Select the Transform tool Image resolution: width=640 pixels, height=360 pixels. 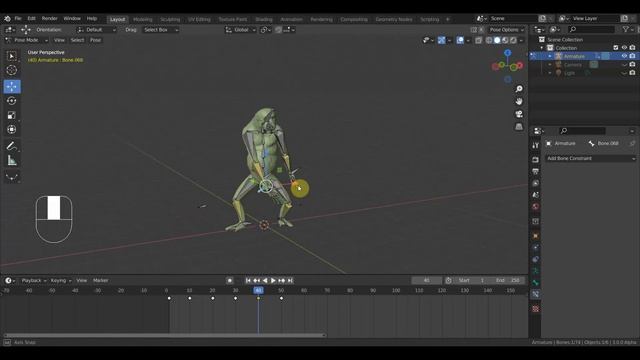click(x=12, y=129)
